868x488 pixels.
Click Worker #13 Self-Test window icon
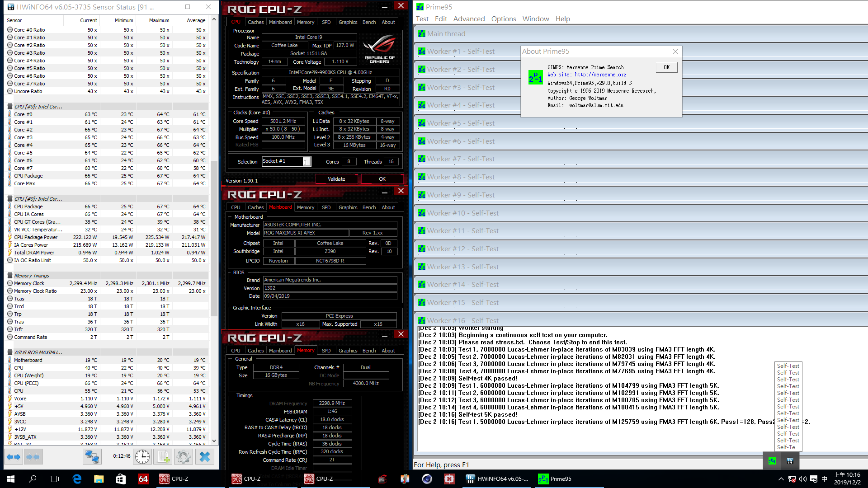click(422, 267)
